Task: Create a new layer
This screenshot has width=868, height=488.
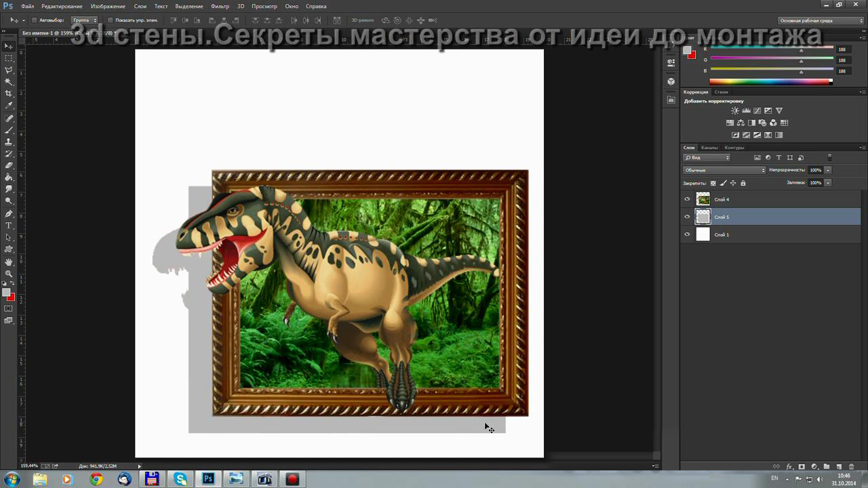Action: [839, 466]
